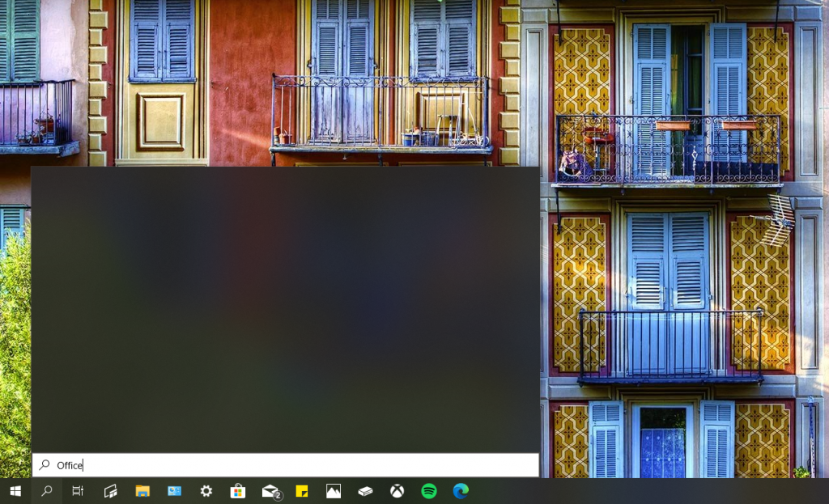Click the magnifier icon inside the search box
Screen dimensions: 829x504
point(45,465)
